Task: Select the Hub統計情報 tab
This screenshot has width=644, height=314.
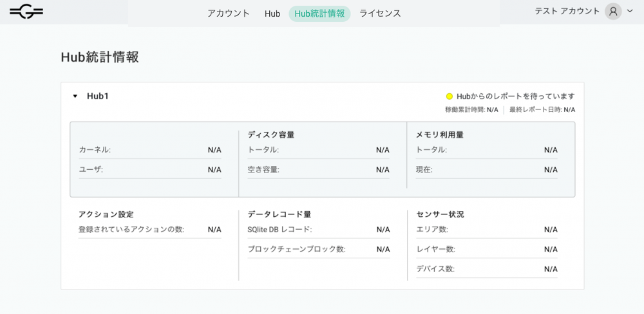Action: tap(319, 14)
